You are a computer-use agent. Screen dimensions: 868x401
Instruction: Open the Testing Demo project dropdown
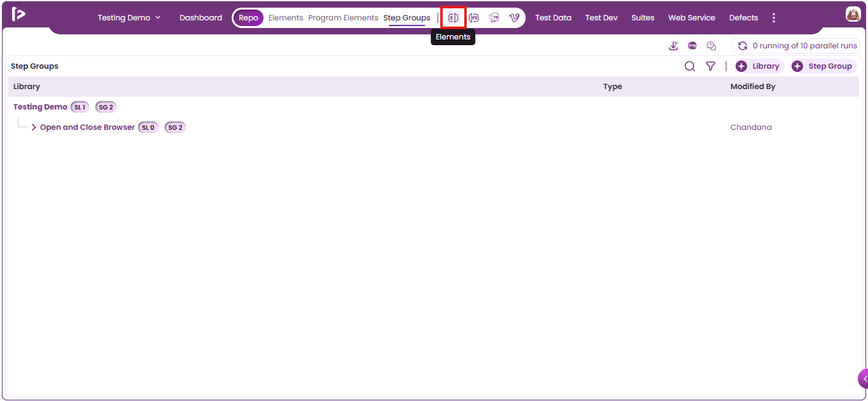(x=129, y=18)
